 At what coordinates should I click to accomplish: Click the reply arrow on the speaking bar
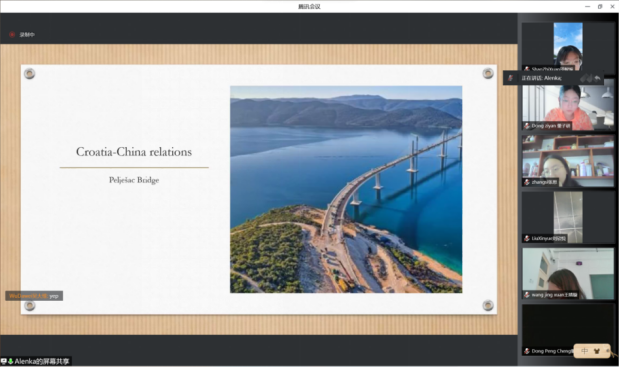point(598,78)
